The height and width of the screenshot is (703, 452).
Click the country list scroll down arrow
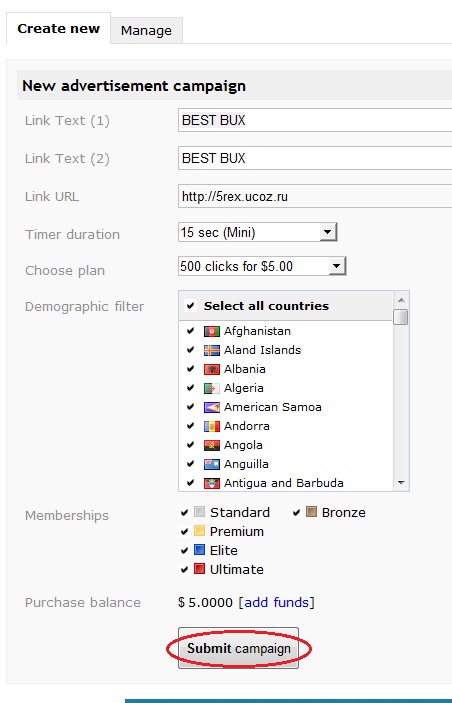tap(401, 483)
